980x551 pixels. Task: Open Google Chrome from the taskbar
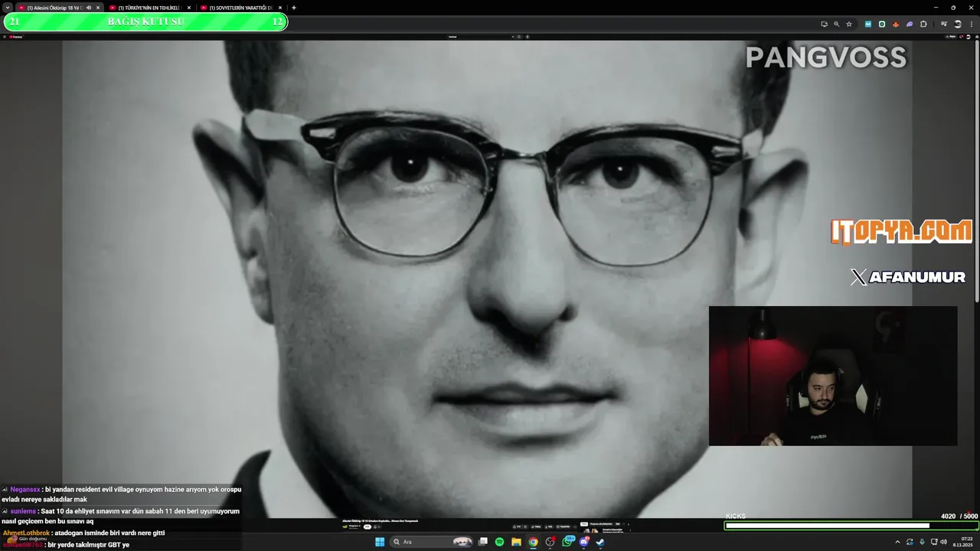pyautogui.click(x=534, y=542)
